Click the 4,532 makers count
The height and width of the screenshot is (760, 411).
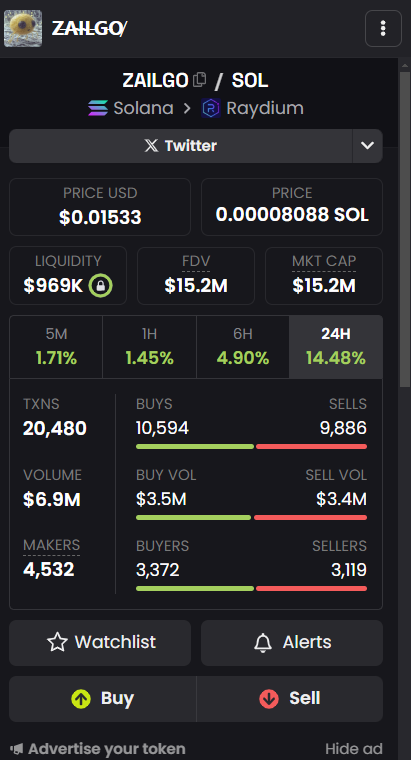[x=49, y=570]
